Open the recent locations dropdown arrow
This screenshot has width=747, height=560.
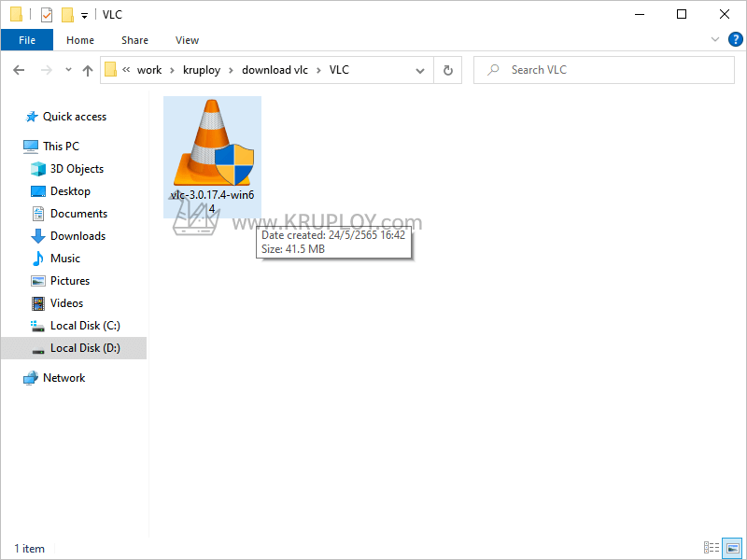pos(68,70)
